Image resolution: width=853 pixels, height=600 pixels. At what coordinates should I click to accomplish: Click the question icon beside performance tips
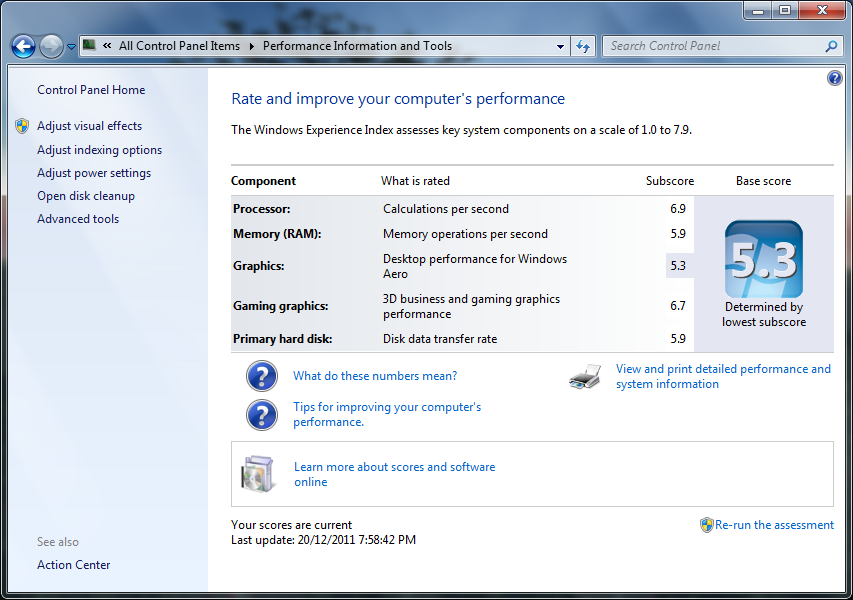(262, 415)
